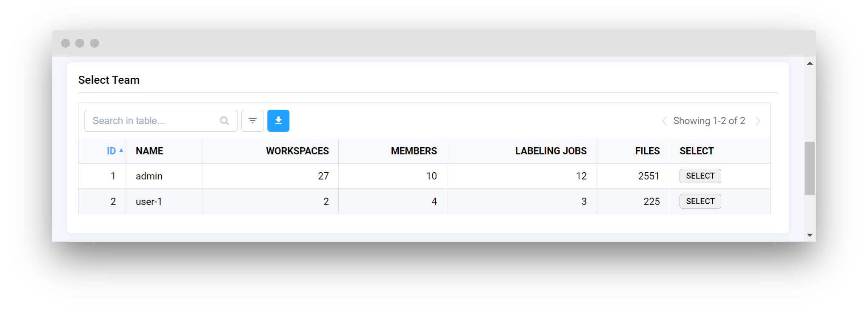Select the admin team
Image resolution: width=868 pixels, height=316 pixels.
(x=700, y=176)
